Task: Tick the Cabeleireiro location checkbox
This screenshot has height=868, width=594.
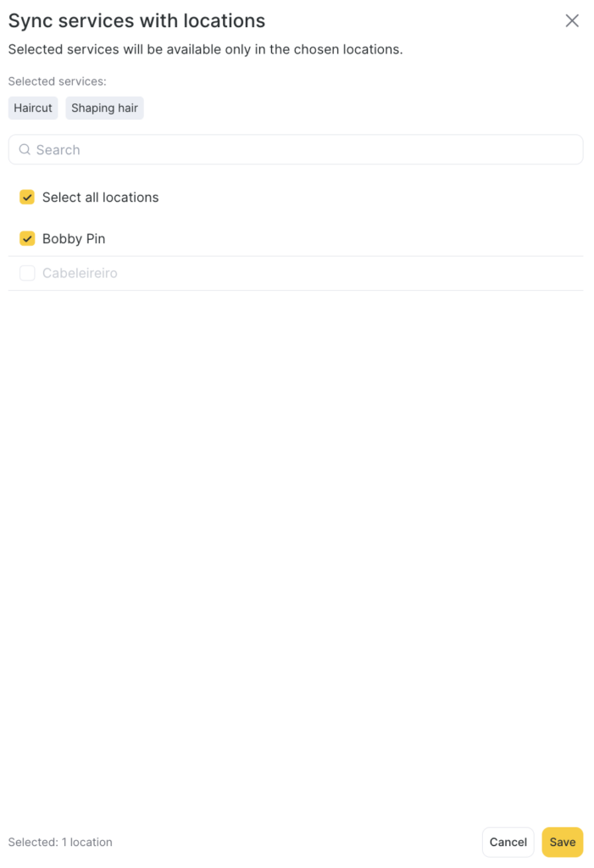Action: click(27, 273)
